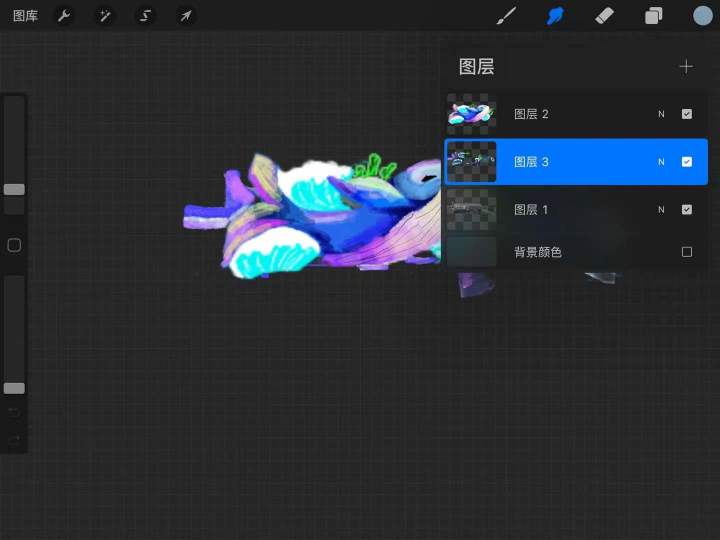
Task: Uncheck 图层 3 visibility checkbox
Action: (x=686, y=162)
